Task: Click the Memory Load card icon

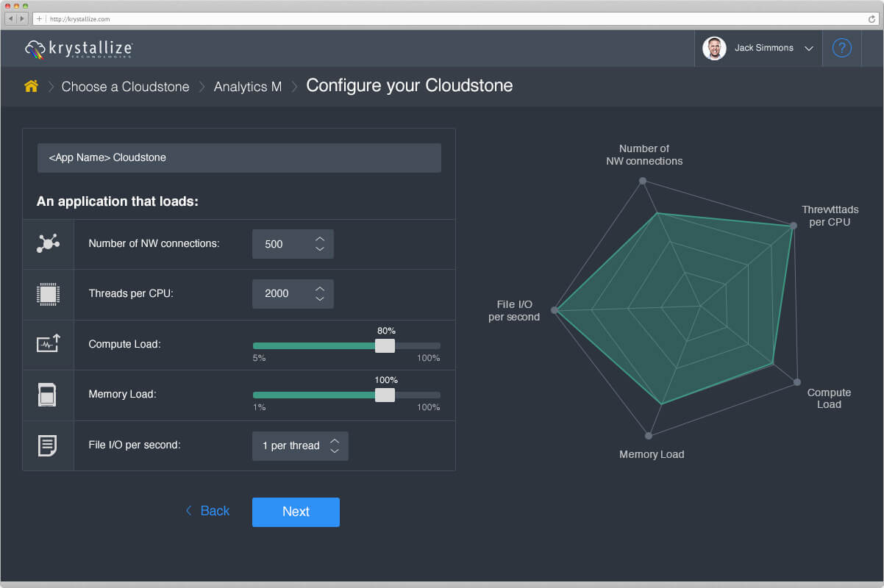Action: click(48, 395)
